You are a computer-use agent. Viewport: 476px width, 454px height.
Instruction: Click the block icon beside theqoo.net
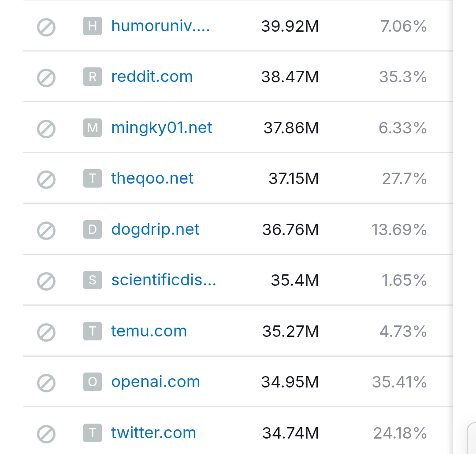(x=46, y=179)
